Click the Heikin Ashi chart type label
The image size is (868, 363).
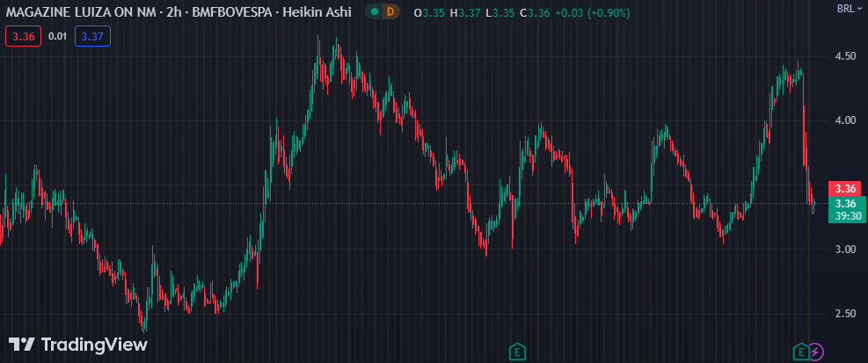317,11
